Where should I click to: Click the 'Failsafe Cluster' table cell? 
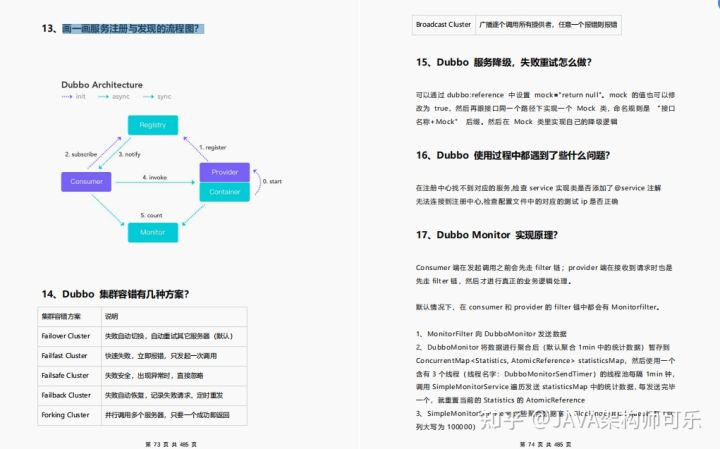tap(69, 376)
